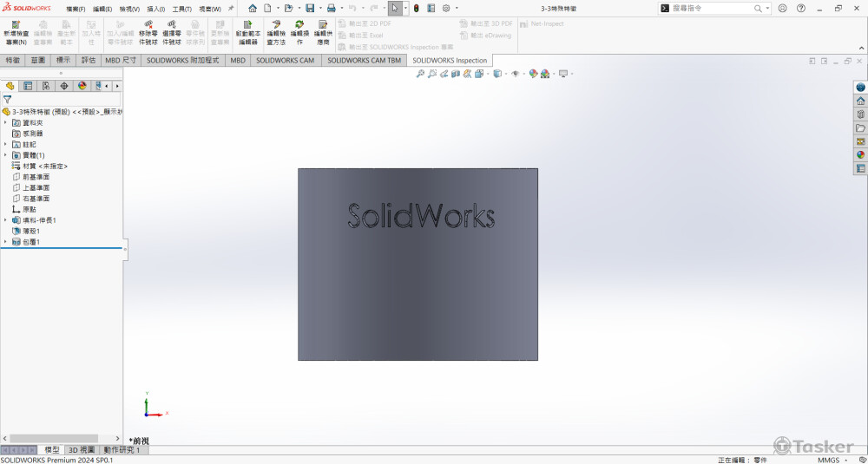The height and width of the screenshot is (464, 868).
Task: Click the Save icon in the toolbar
Action: [x=309, y=8]
